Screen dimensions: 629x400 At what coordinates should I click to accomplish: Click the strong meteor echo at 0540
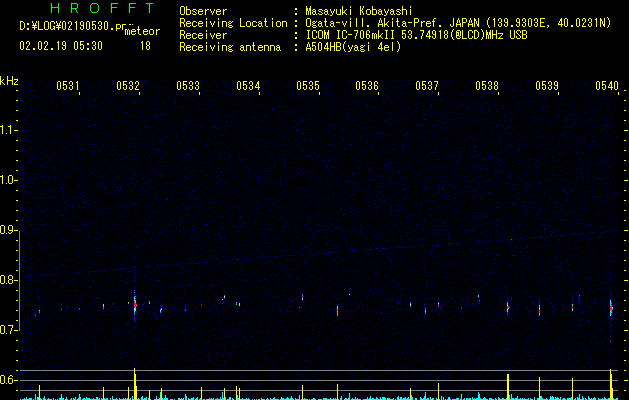(x=611, y=308)
